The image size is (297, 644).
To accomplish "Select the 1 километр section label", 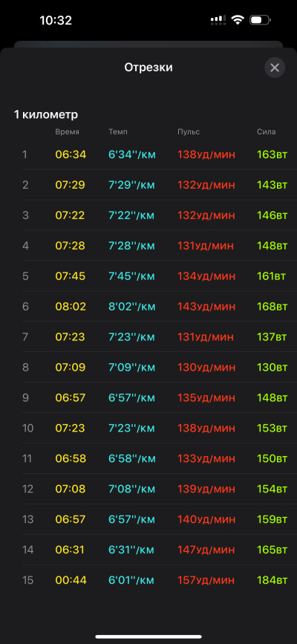I will (46, 114).
